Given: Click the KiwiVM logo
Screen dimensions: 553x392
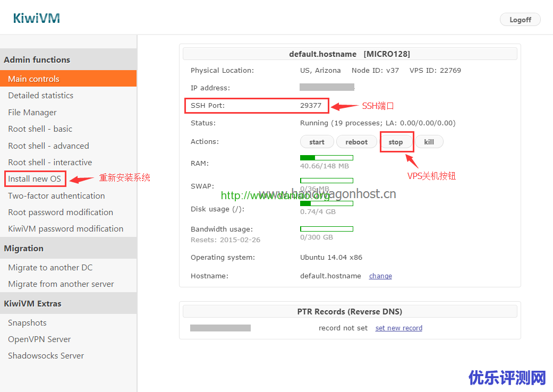Looking at the screenshot, I should [36, 19].
